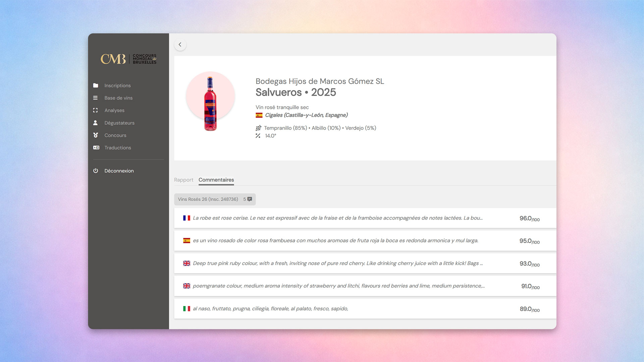Image resolution: width=644 pixels, height=362 pixels.
Task: Click the Spanish flag on the 95.0 comment
Action: 186,241
